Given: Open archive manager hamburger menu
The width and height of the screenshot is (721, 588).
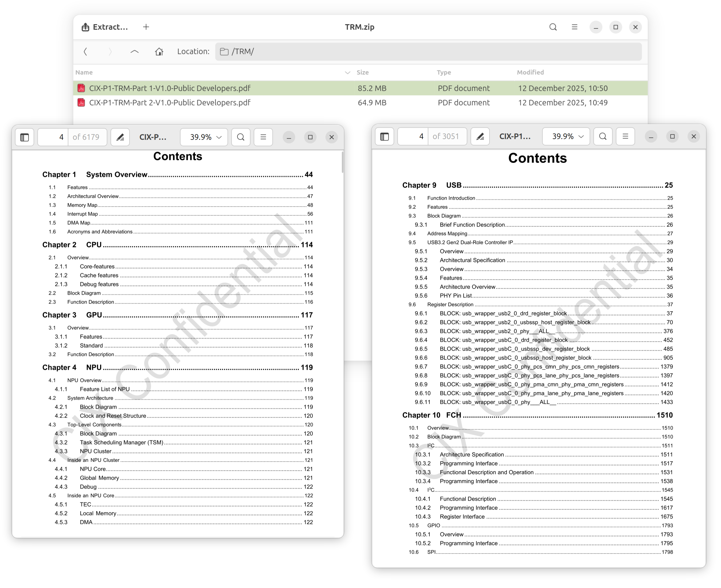Looking at the screenshot, I should (574, 27).
